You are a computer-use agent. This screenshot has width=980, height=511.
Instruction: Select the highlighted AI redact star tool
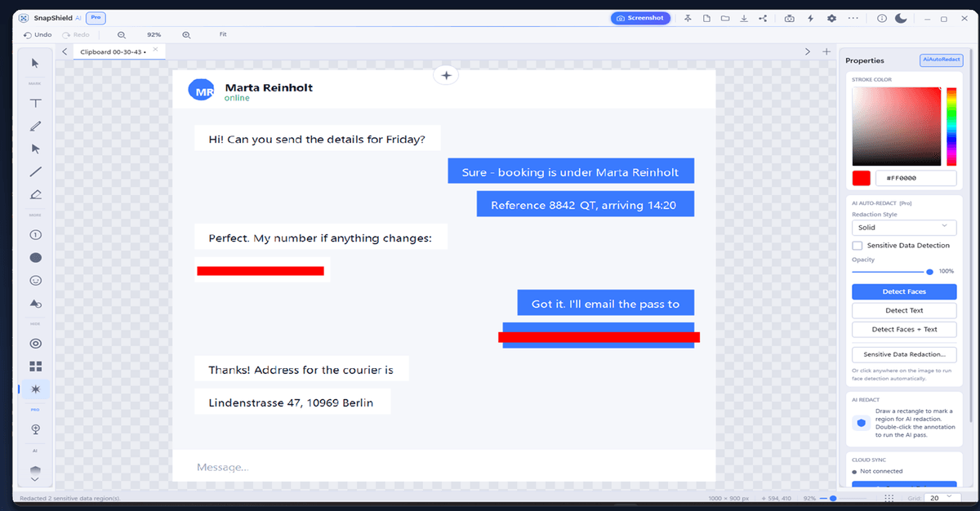(35, 389)
